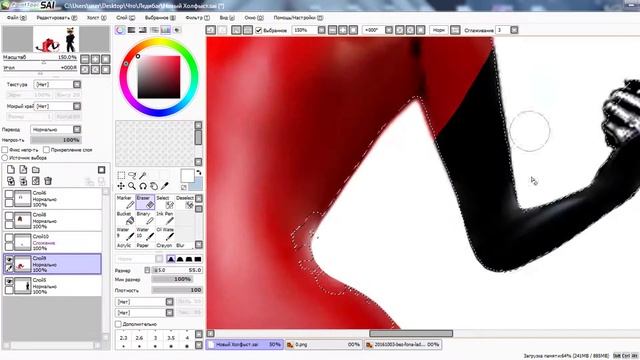Enable the Прикрепление слоя checkbox

[x=47, y=150]
